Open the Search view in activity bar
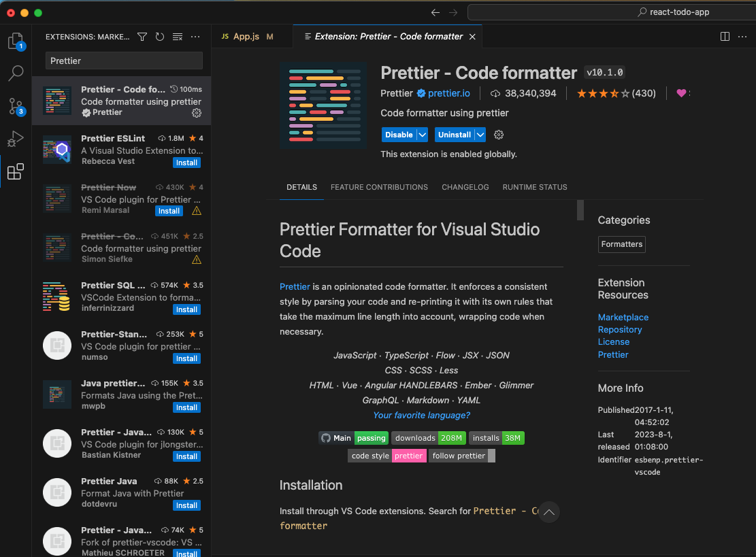The width and height of the screenshot is (756, 557). 16,73
